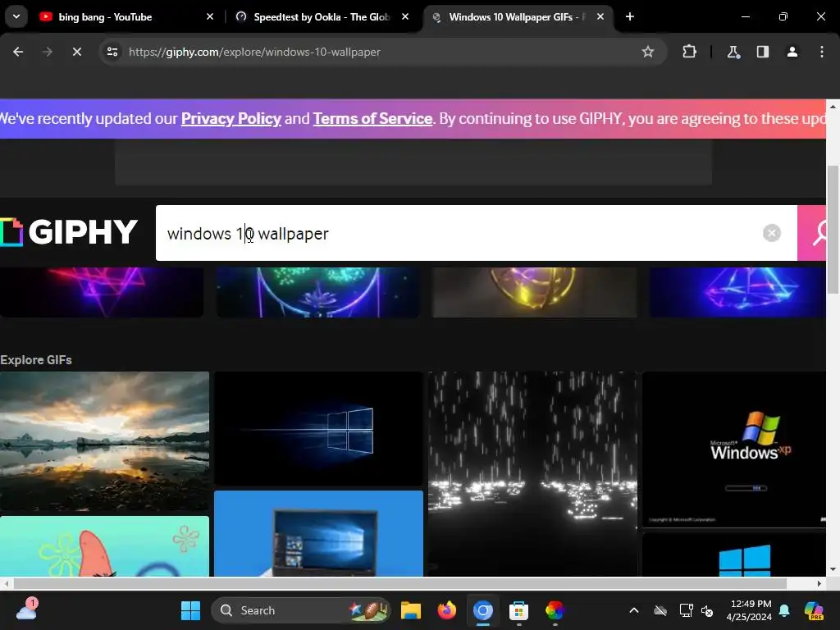The width and height of the screenshot is (840, 630).
Task: Open the sunset lake landscape GIF
Action: point(104,441)
